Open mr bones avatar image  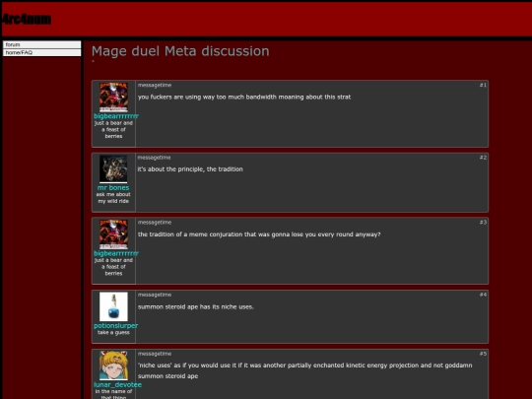[x=113, y=168]
